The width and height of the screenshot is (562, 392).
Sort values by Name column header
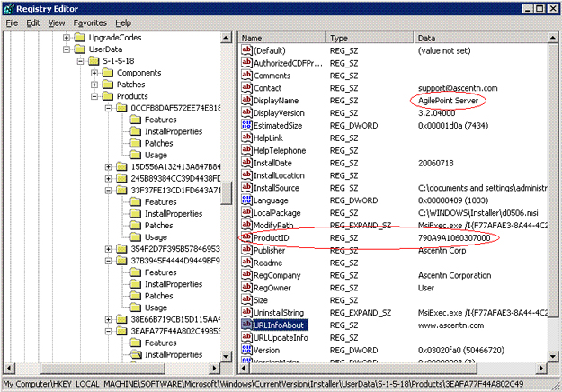[x=281, y=39]
